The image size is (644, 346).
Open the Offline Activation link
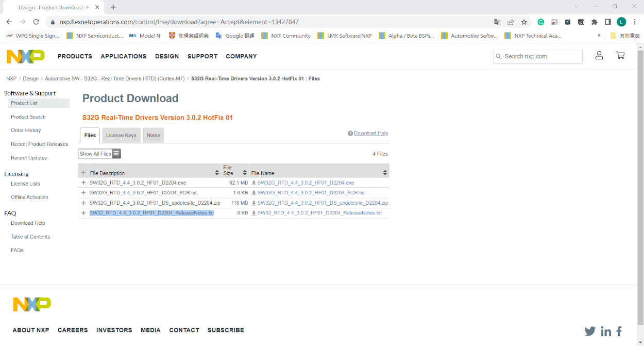point(29,197)
